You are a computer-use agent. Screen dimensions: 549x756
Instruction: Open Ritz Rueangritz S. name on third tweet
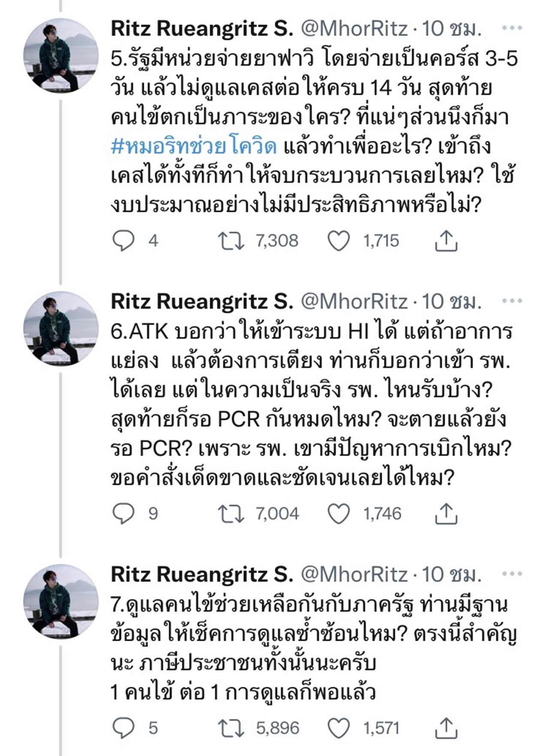pos(202,574)
